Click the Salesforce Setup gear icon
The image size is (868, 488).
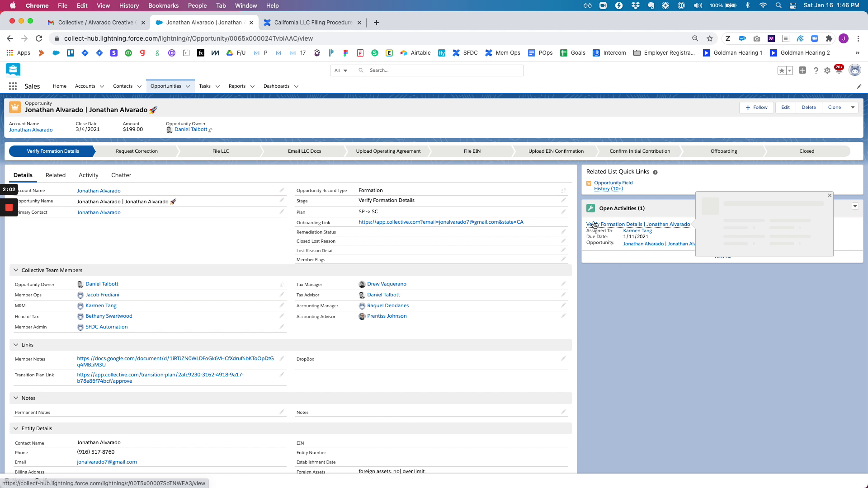click(827, 70)
